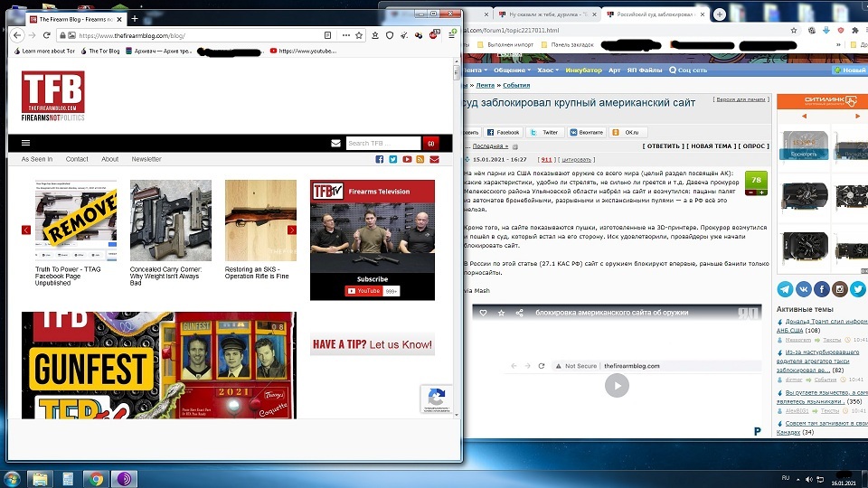Image resolution: width=868 pixels, height=488 pixels.
Task: Expand the Общение forum menu dropdown
Action: click(512, 70)
